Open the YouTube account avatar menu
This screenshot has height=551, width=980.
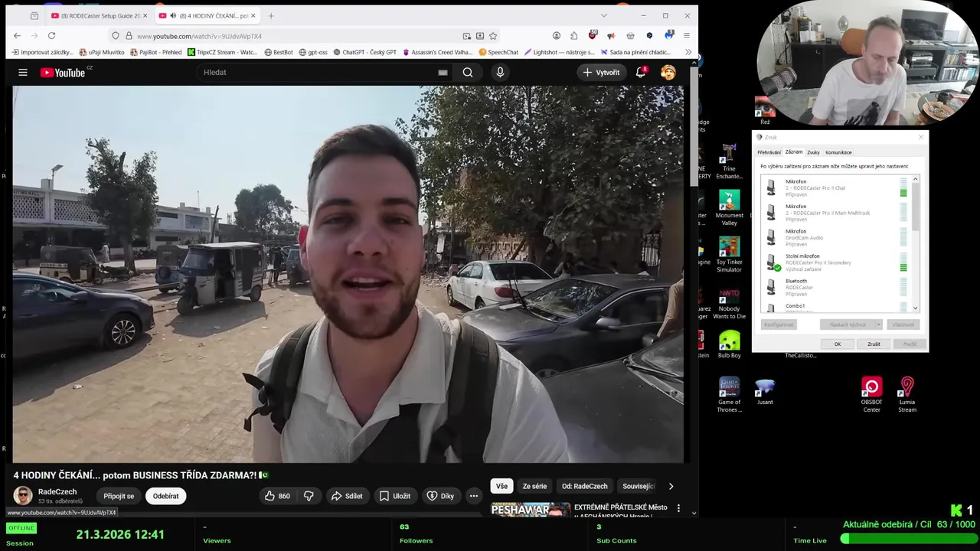tap(668, 72)
